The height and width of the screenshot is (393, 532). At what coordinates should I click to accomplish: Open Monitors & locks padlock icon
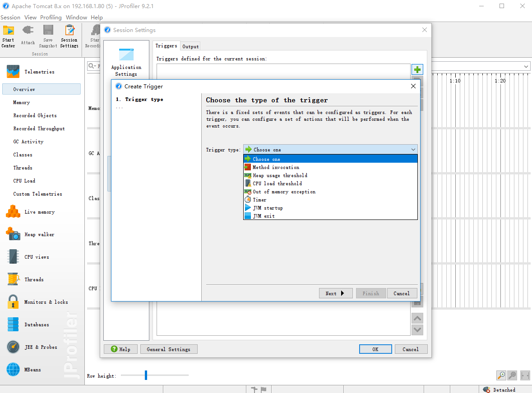(13, 302)
